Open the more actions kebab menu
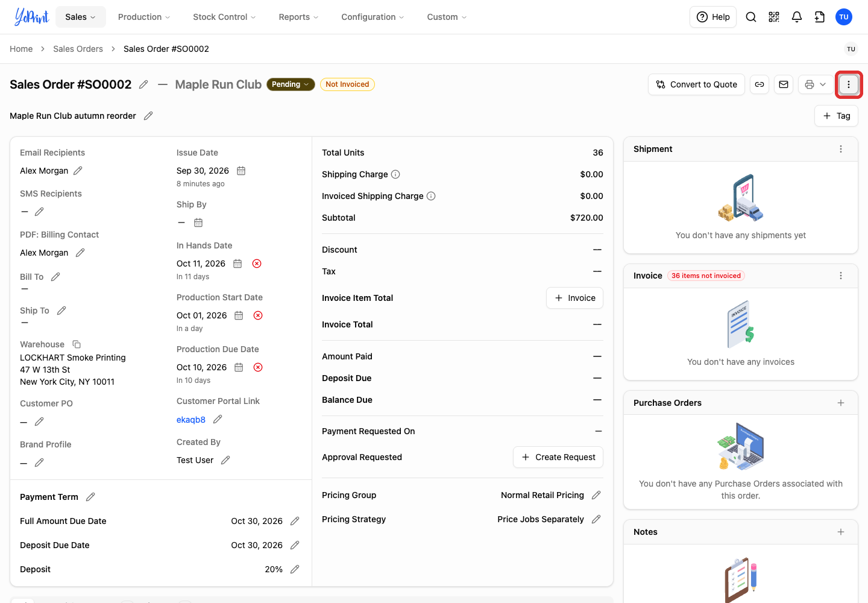Viewport: 868px width, 603px height. coord(849,84)
